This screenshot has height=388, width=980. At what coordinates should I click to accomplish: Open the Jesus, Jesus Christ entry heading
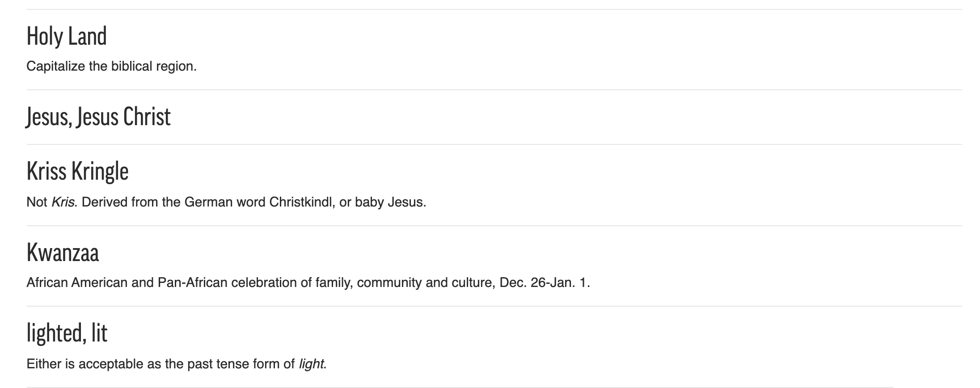[98, 117]
